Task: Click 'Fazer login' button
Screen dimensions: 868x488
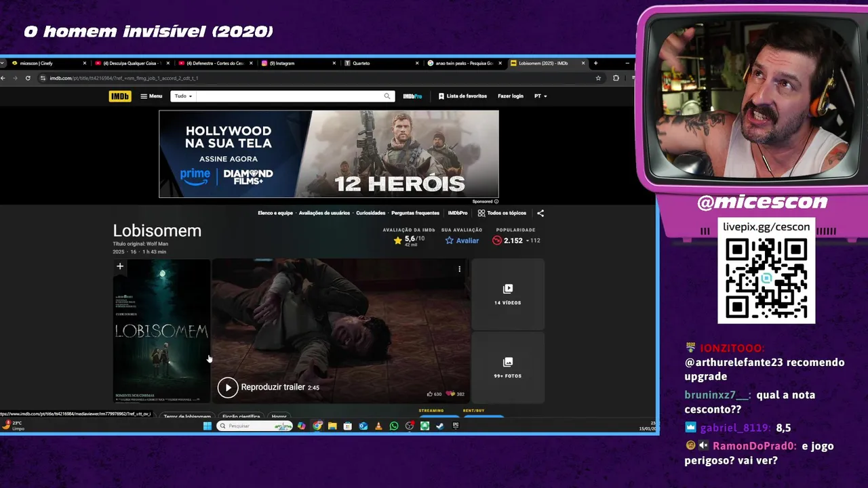Action: pyautogui.click(x=511, y=96)
